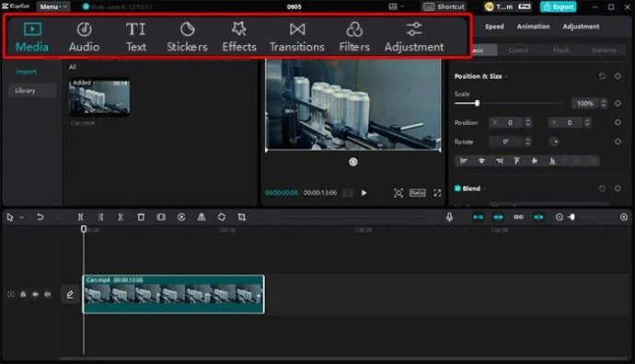This screenshot has width=635, height=364.
Task: Open the layout selector dropdown in the title bar
Action: (397, 6)
